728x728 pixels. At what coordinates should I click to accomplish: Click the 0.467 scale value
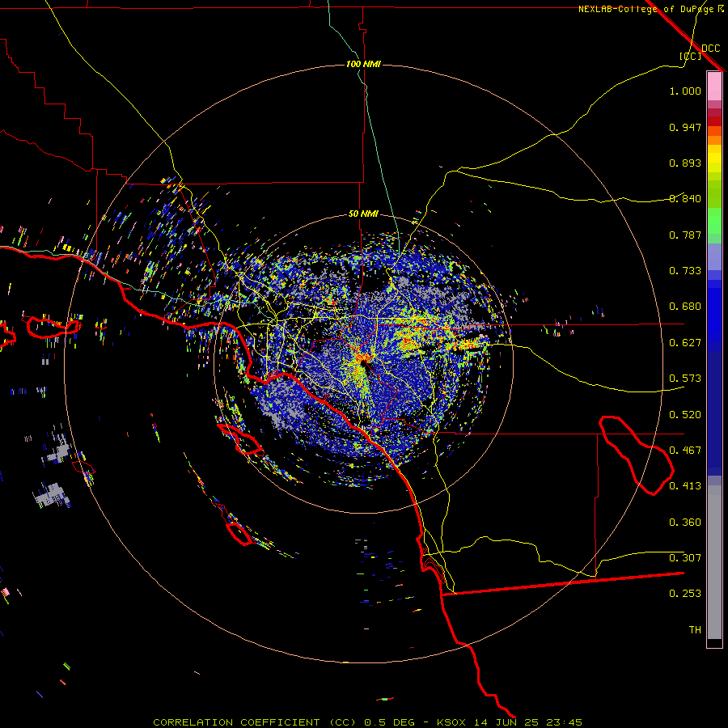pos(685,451)
